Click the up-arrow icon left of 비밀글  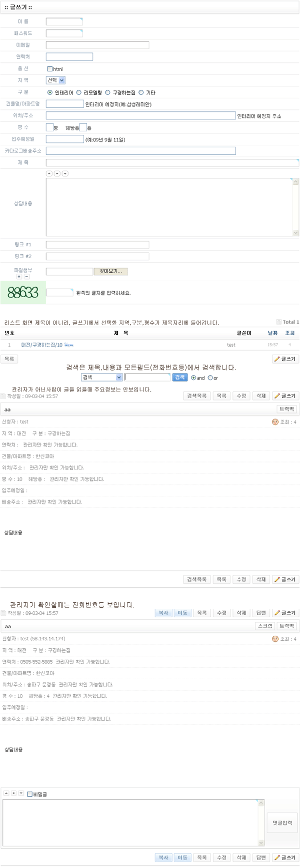click(6, 793)
